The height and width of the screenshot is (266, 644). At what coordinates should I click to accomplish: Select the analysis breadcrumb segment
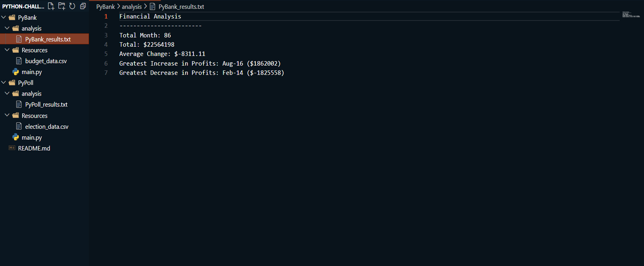[x=132, y=7]
